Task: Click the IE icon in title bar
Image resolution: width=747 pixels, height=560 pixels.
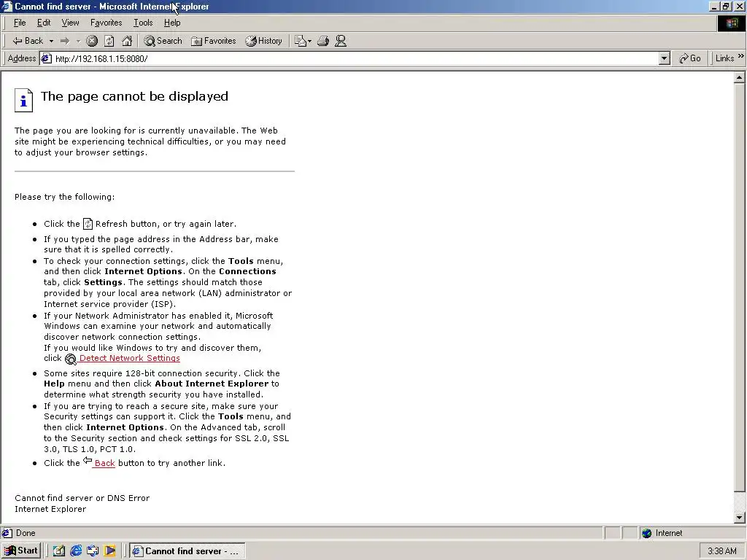Action: coord(7,6)
